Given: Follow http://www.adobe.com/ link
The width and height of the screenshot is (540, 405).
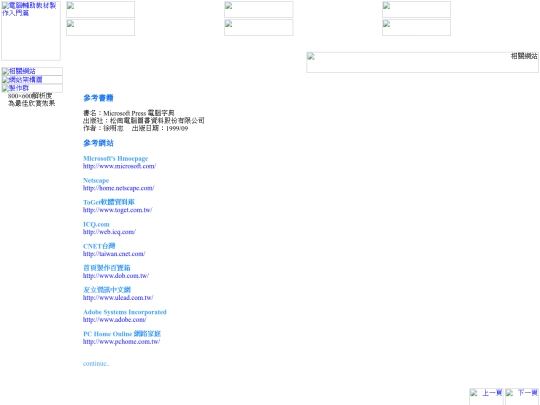Looking at the screenshot, I should [x=114, y=320].
